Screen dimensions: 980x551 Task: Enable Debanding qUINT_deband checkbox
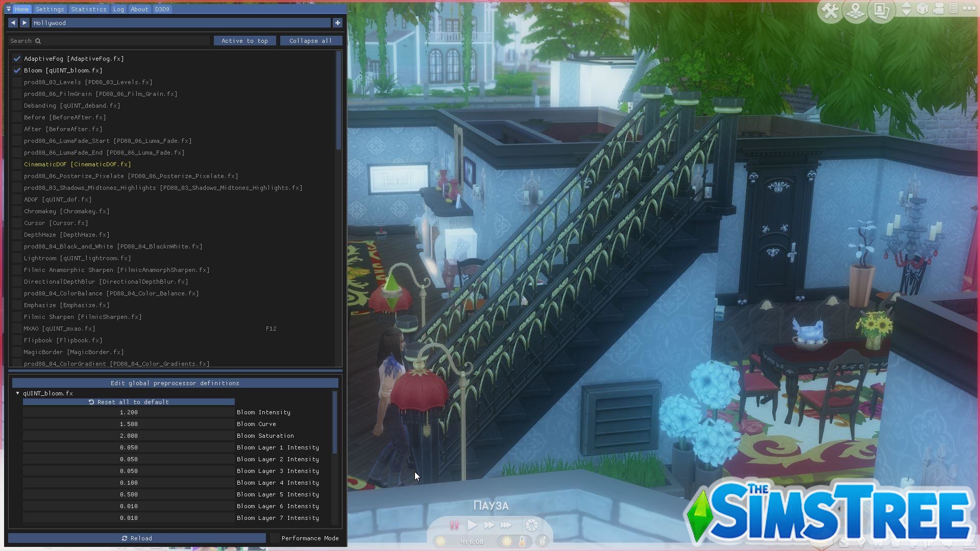[x=17, y=106]
